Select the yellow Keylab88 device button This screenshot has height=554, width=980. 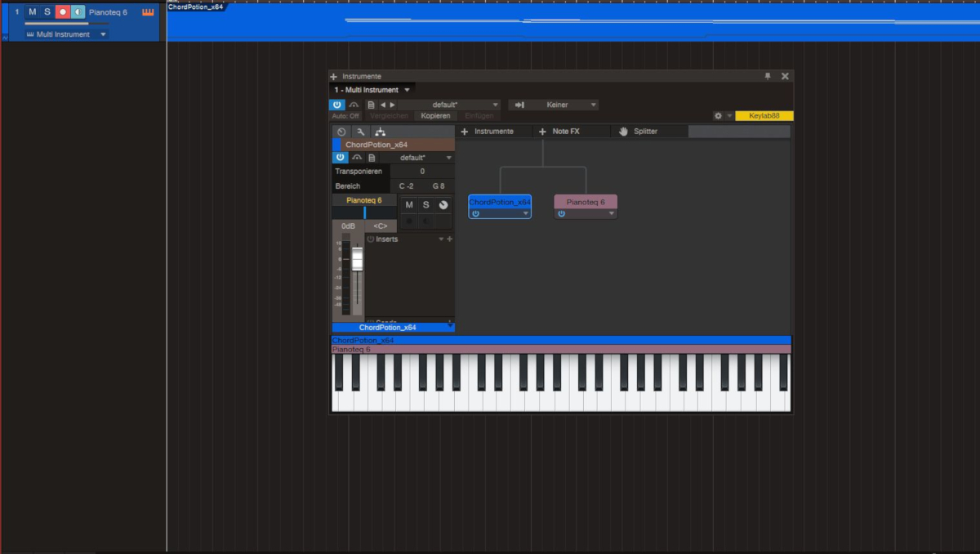[x=764, y=116]
